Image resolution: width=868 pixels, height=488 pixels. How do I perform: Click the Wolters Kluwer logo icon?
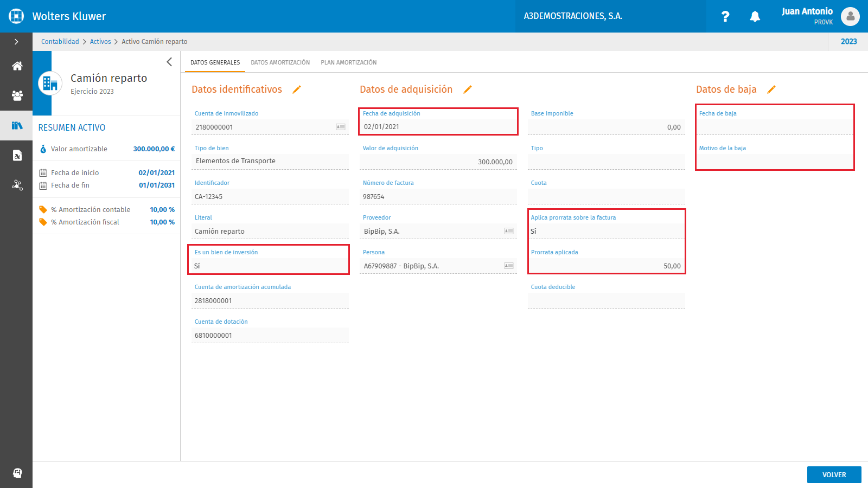(x=16, y=16)
